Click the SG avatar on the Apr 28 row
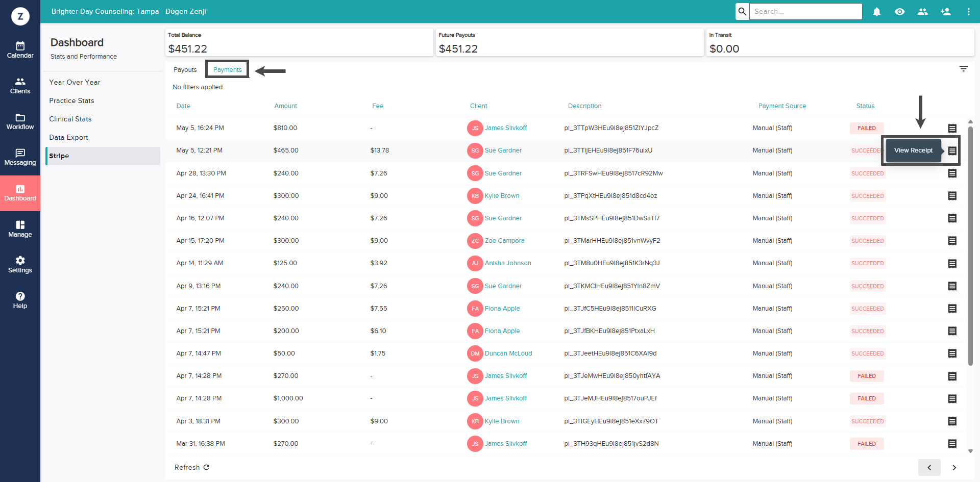This screenshot has width=980, height=482. click(x=475, y=173)
